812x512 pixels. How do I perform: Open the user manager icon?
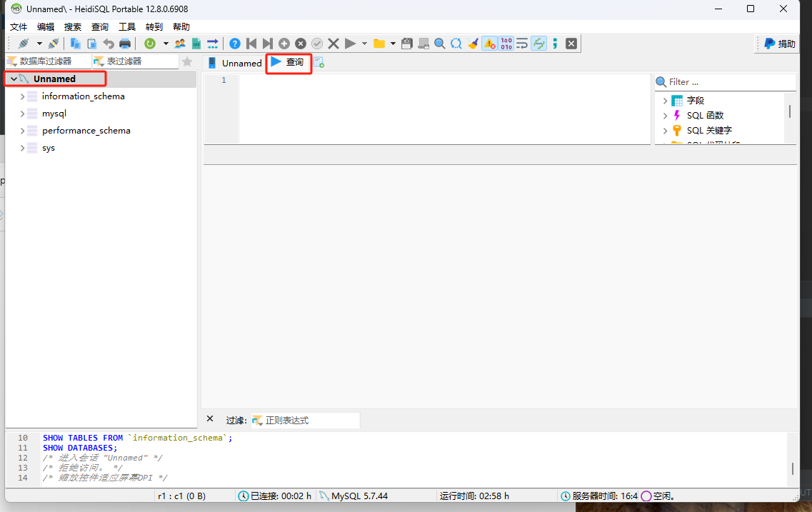tap(180, 44)
